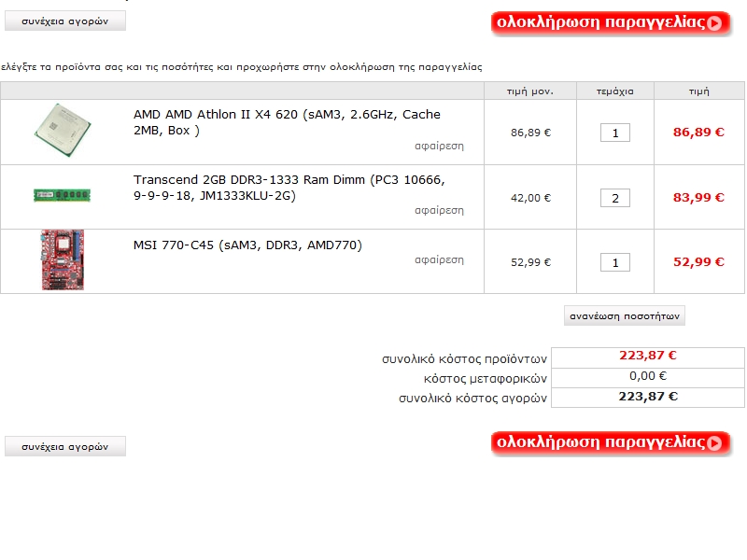Remove the MSI 770-C45 motherboard via 'αφαίρεση'
The width and height of the screenshot is (747, 560).
click(439, 259)
